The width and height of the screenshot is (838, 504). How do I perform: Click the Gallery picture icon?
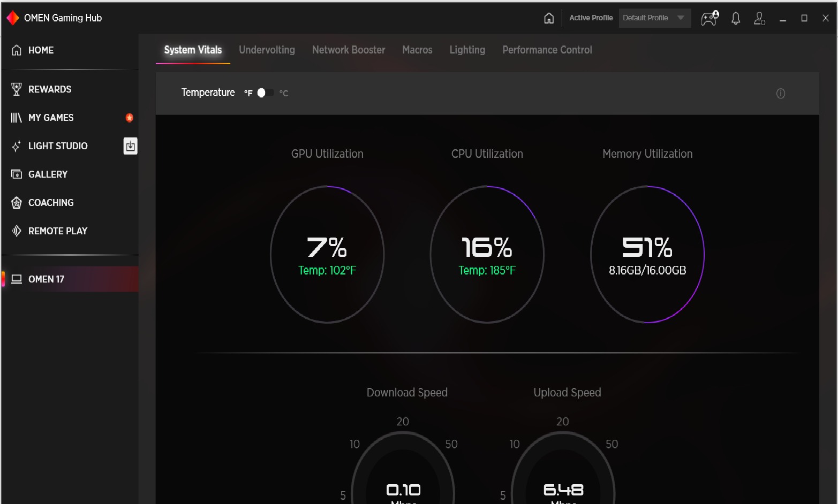click(x=17, y=174)
